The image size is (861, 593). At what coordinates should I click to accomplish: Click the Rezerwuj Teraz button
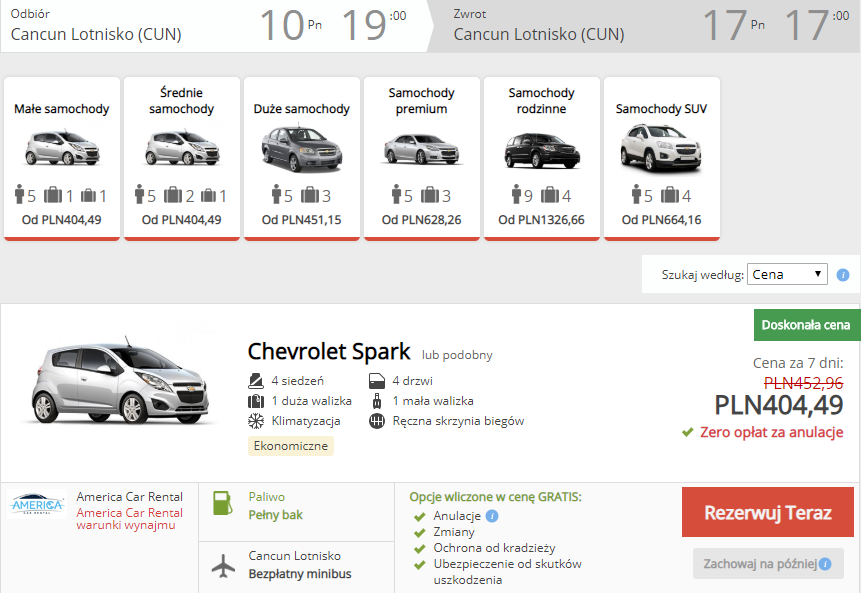coord(768,512)
